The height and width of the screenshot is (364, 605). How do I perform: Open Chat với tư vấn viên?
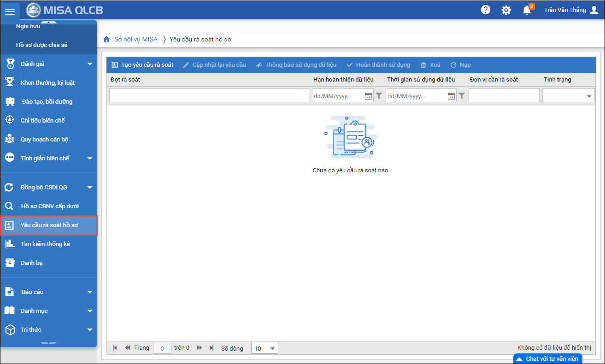click(547, 358)
